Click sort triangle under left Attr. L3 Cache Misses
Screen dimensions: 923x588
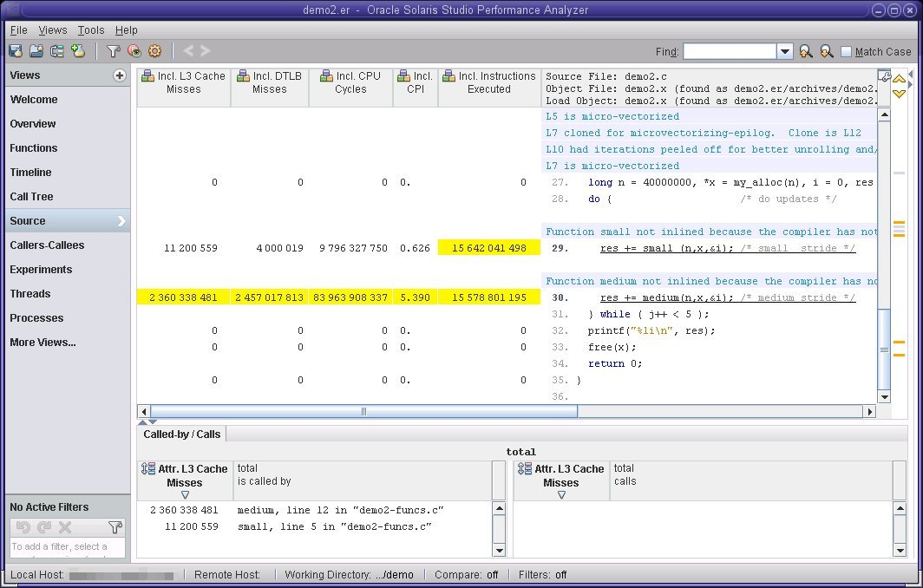185,495
